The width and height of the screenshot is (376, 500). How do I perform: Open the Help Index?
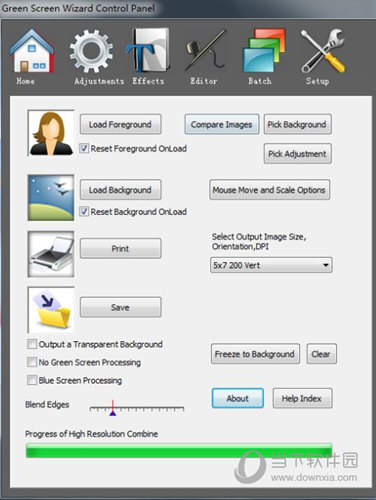click(302, 398)
